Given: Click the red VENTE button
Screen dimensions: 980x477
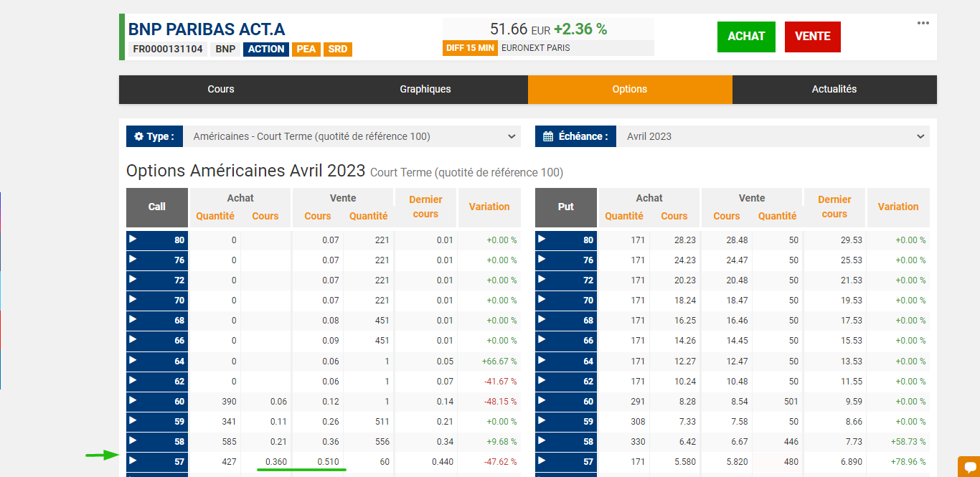Looking at the screenshot, I should (x=812, y=37).
